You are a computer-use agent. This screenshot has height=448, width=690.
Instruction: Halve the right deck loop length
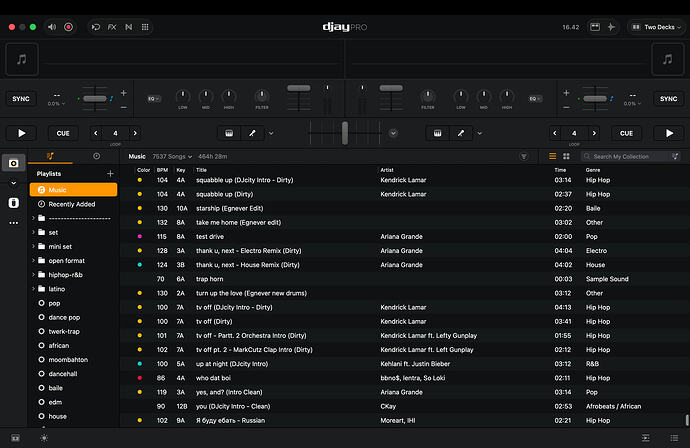pyautogui.click(x=554, y=133)
